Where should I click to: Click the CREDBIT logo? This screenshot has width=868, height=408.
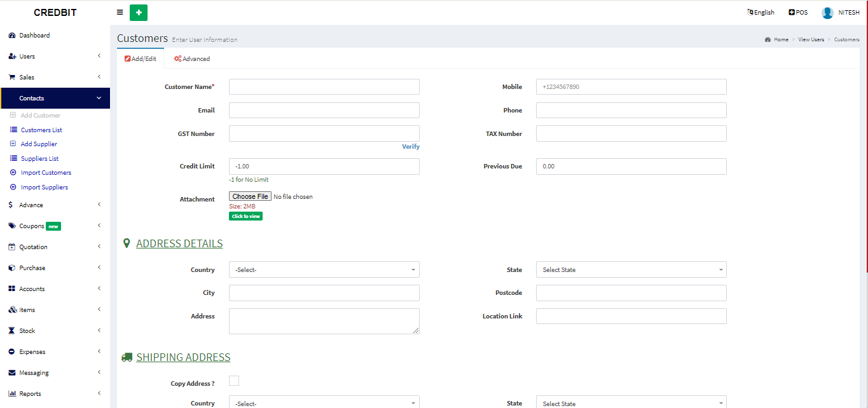coord(55,13)
